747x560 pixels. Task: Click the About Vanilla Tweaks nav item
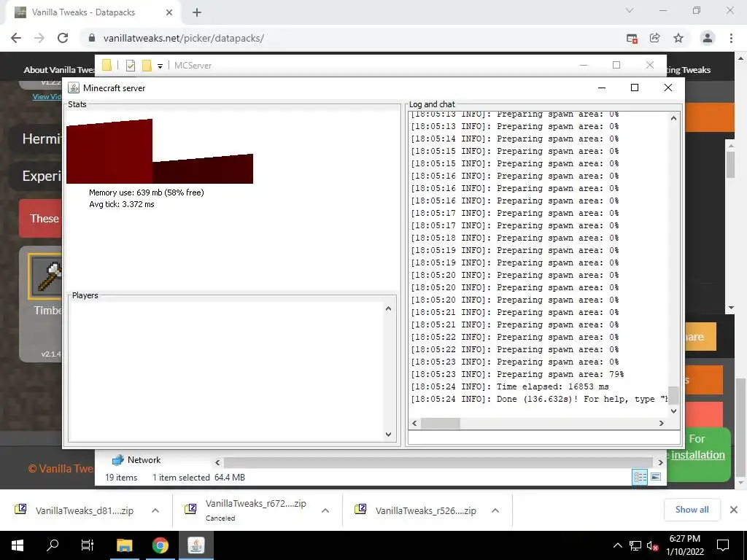click(x=59, y=69)
